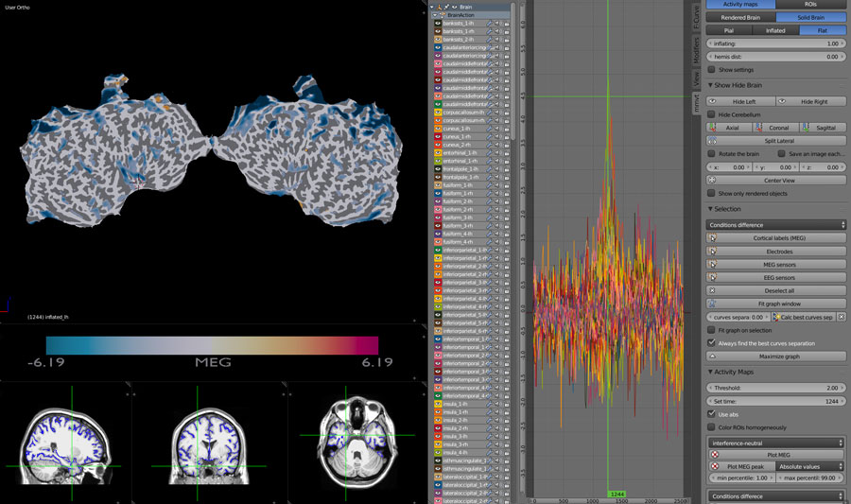Open interference-neutral condition dropdown

point(776,443)
